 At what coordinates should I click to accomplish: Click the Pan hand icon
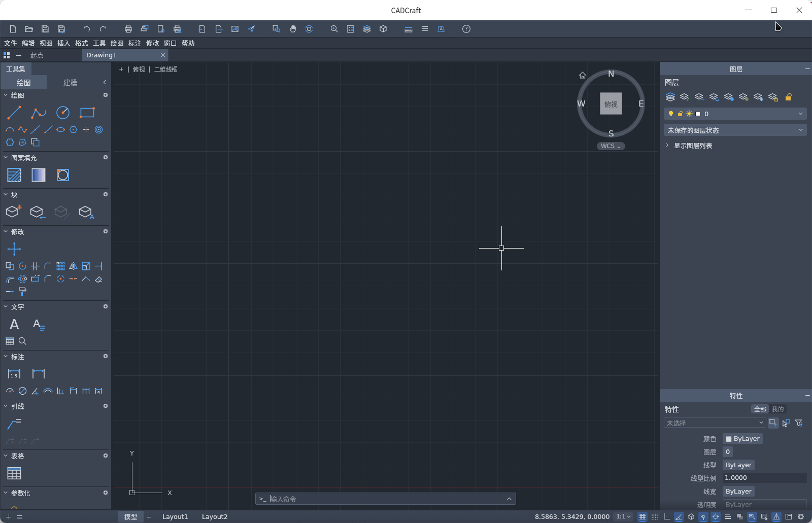(x=293, y=29)
